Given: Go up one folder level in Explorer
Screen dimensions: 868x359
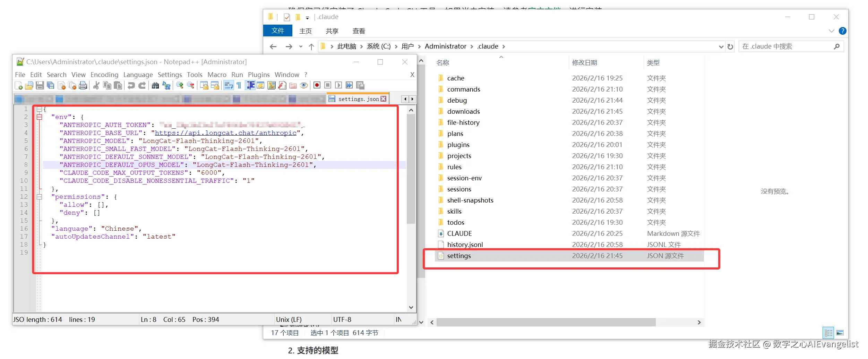Looking at the screenshot, I should coord(311,46).
